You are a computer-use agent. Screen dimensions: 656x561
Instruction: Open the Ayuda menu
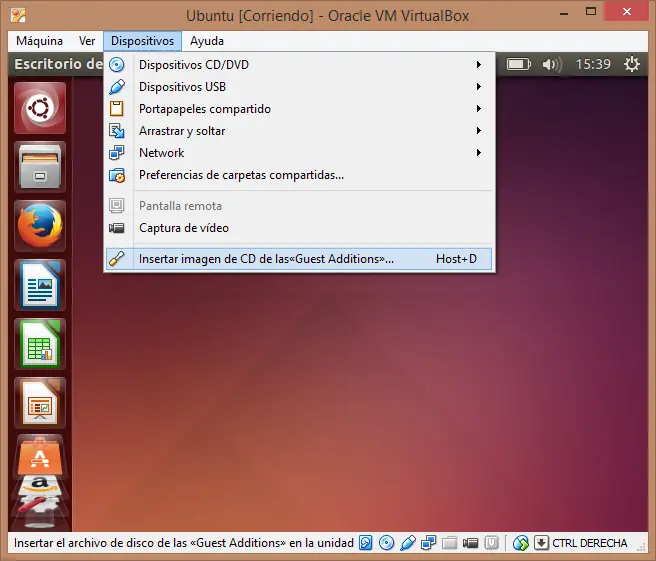click(207, 41)
